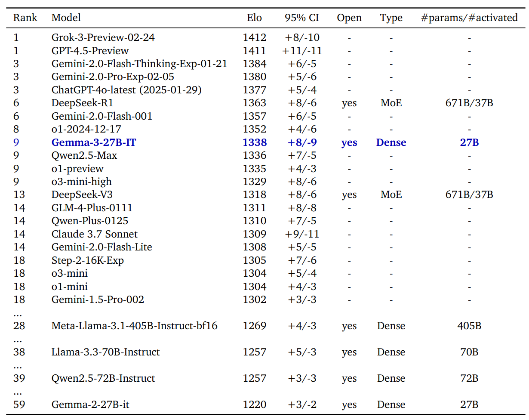Select the o1-mini model name
Screen dimensions: 529x420
(x=70, y=287)
